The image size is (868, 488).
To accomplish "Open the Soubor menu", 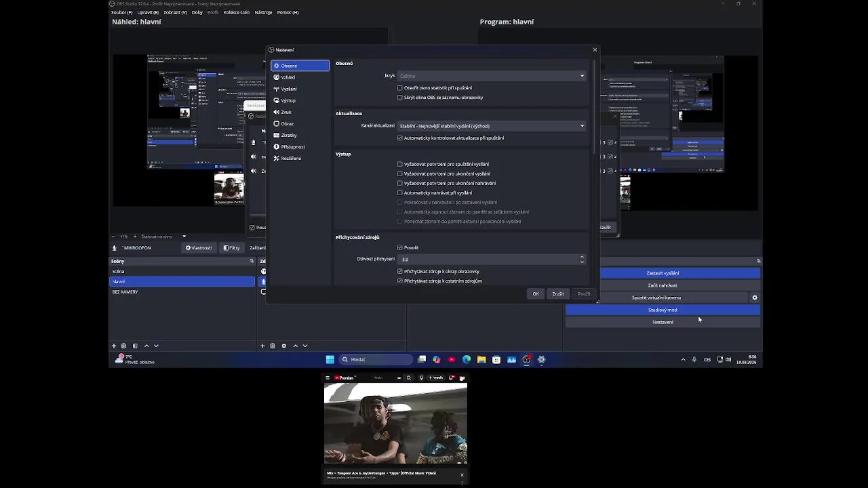I will 123,12.
